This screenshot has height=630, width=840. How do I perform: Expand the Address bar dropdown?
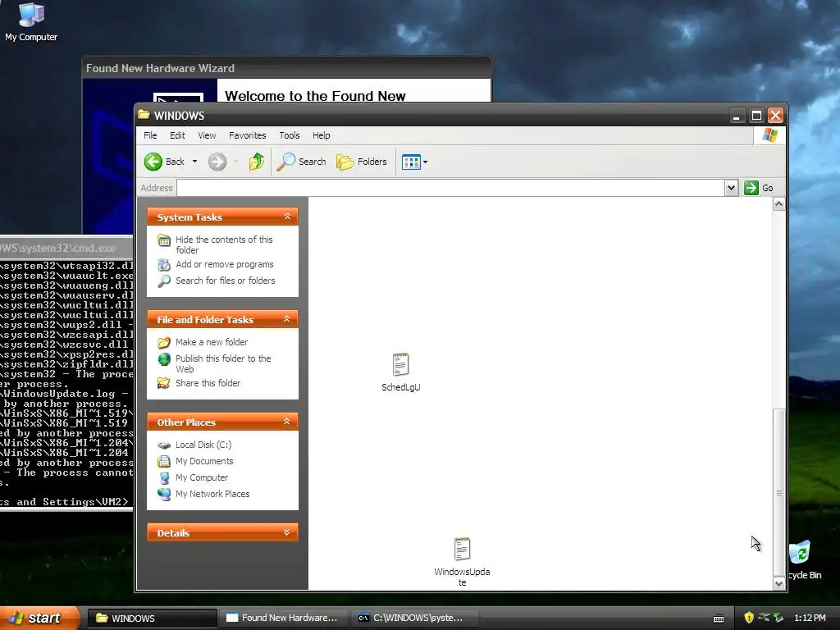[731, 188]
